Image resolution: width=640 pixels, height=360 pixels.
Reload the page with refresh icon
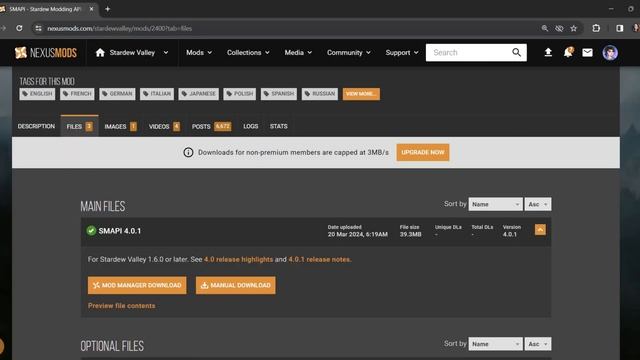pyautogui.click(x=19, y=28)
